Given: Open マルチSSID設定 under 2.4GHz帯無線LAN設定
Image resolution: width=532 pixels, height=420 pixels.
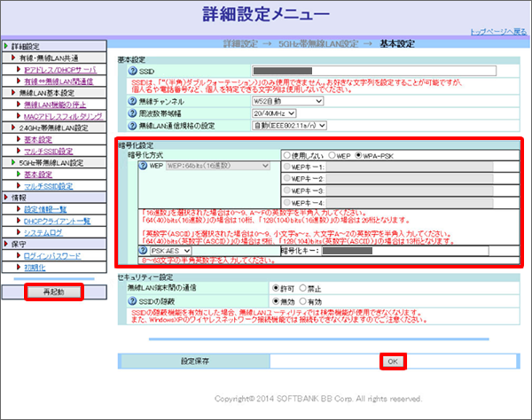Looking at the screenshot, I should click(48, 152).
